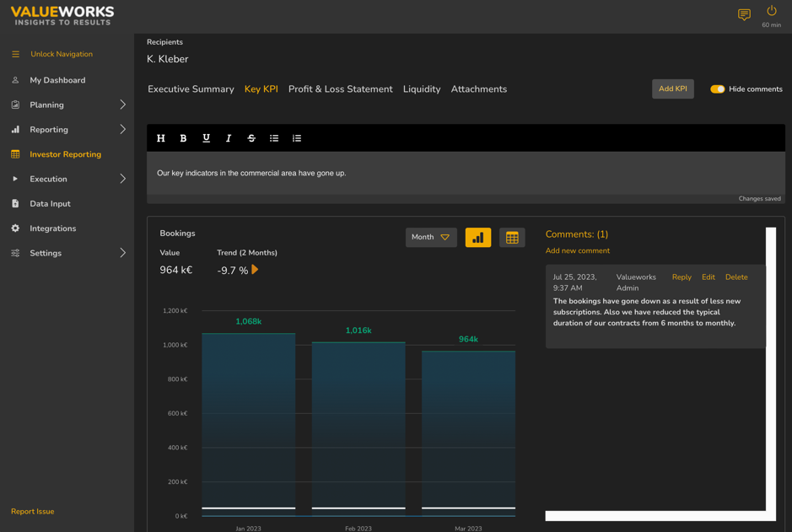Toggle italic formatting in editor
792x532 pixels.
pyautogui.click(x=229, y=138)
